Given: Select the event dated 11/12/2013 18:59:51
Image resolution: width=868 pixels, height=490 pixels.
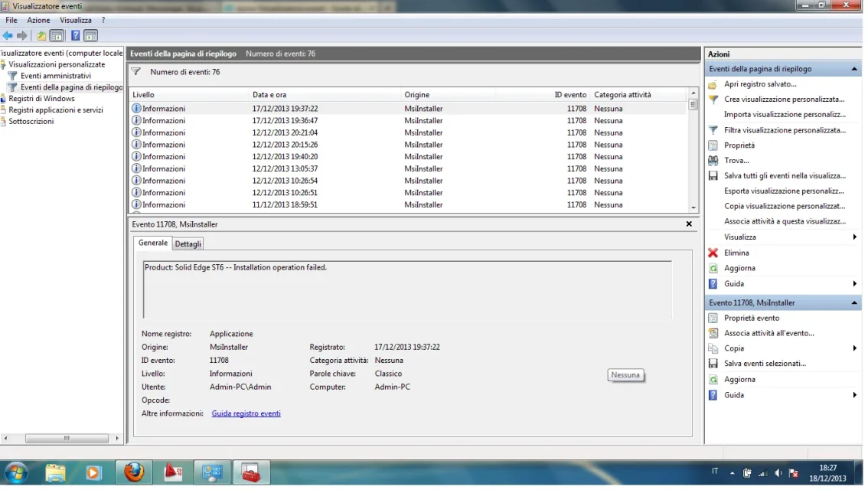Looking at the screenshot, I should click(408, 205).
